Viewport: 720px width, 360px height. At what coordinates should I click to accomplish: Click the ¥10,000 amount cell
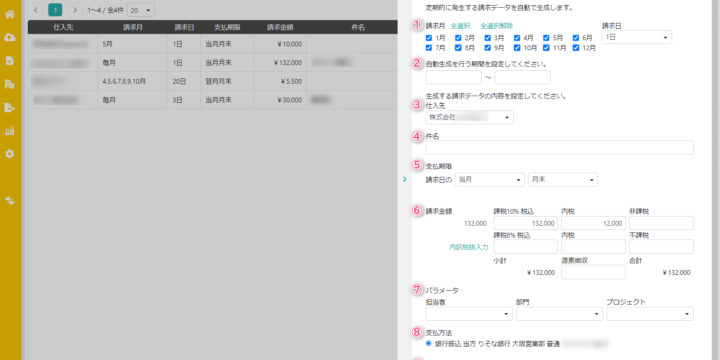pos(280,44)
